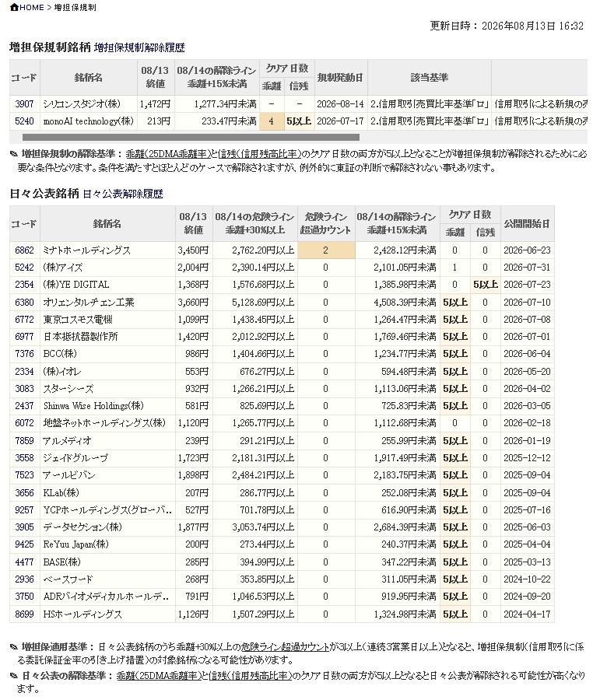The height and width of the screenshot is (700, 593).
Task: Open stock code 3750 link
Action: point(24,597)
